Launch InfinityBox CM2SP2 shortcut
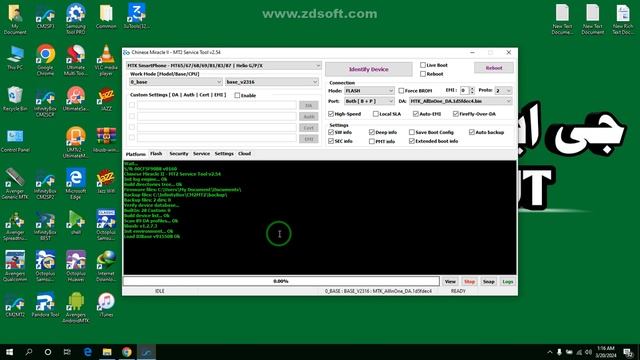 pyautogui.click(x=45, y=184)
